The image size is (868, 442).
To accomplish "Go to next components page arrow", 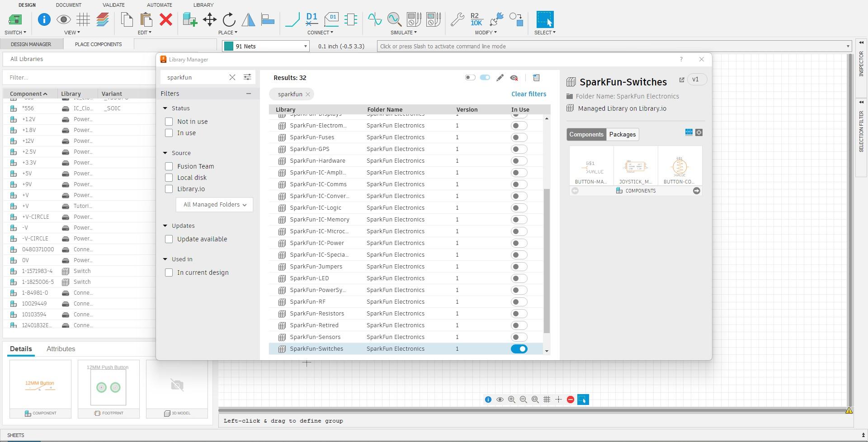I will 697,191.
